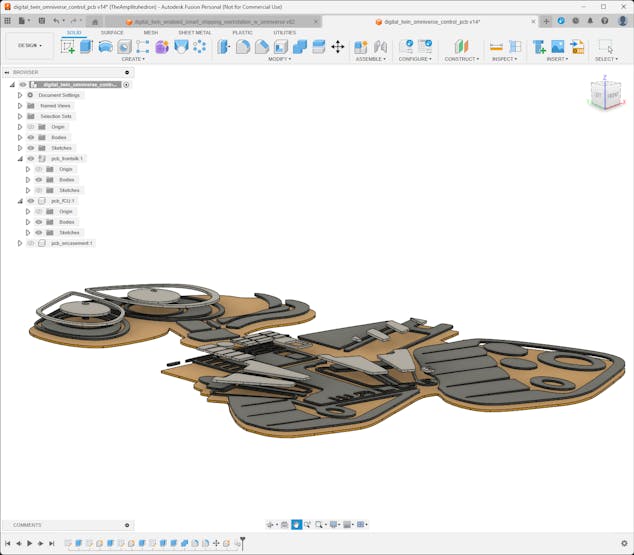
Task: Click the Fillet tool icon
Action: coord(243,46)
